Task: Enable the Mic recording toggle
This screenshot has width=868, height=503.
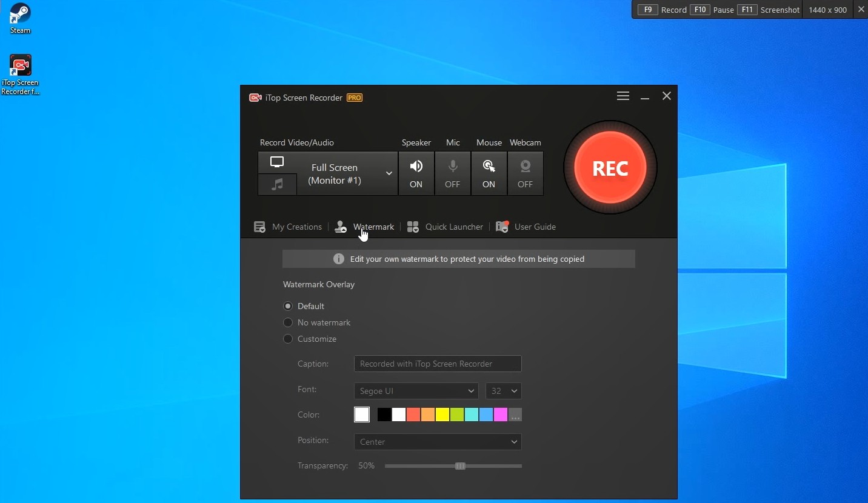Action: pyautogui.click(x=452, y=173)
